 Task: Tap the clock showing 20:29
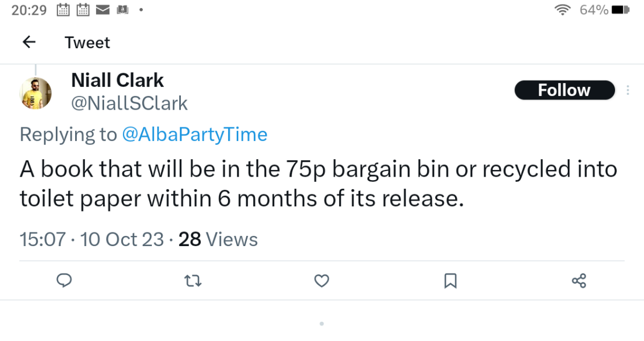click(x=27, y=9)
